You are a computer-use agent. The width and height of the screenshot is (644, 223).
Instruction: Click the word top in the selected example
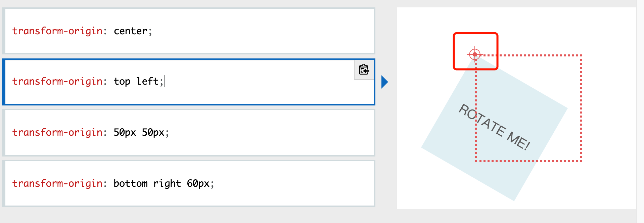coord(122,82)
